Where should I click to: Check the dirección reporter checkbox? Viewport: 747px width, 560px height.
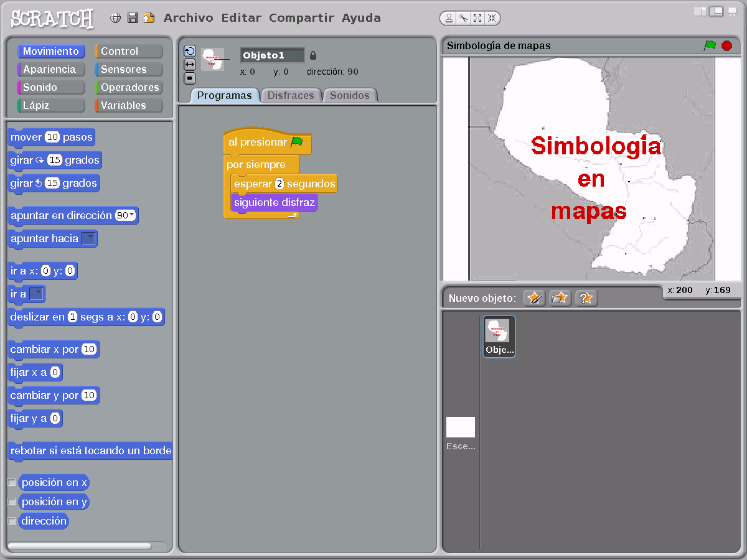click(11, 521)
